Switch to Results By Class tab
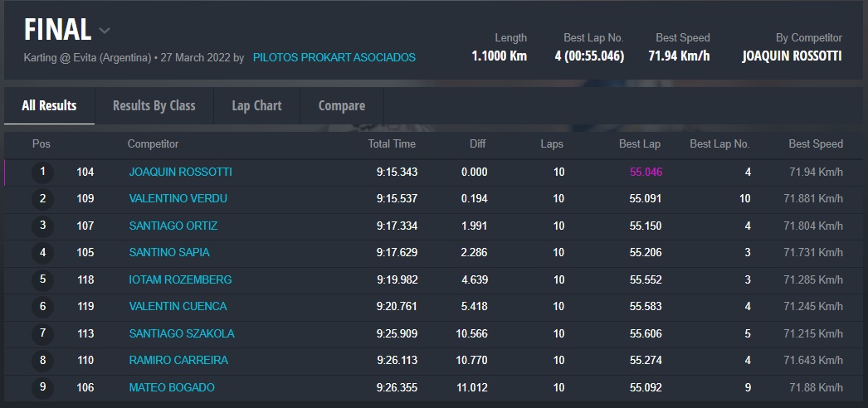Screen dimensions: 868x408 click(x=154, y=105)
